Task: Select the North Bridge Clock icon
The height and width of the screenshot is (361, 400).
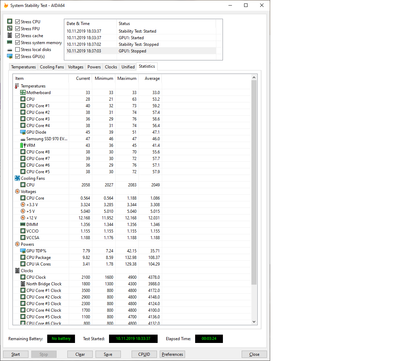Action: [23, 284]
